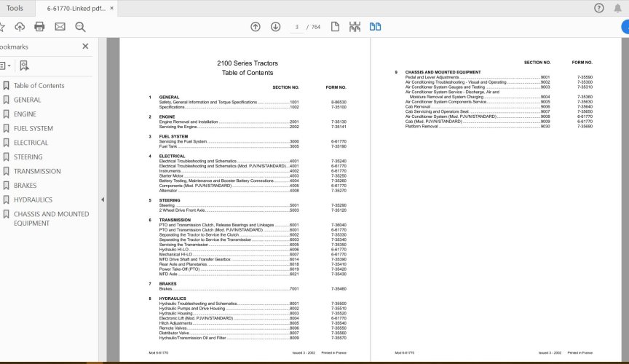Jump to the ELECTRICAL bookmark
This screenshot has height=364, width=629.
31,143
